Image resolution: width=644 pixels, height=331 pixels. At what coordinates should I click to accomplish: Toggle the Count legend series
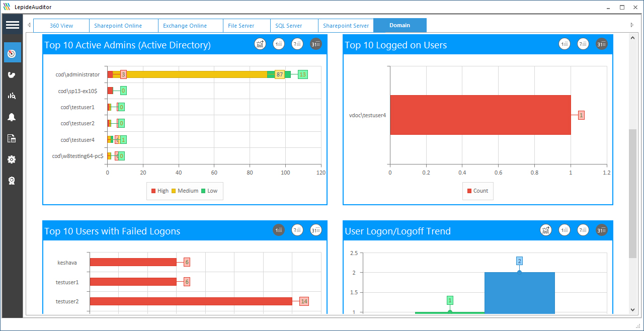(477, 191)
